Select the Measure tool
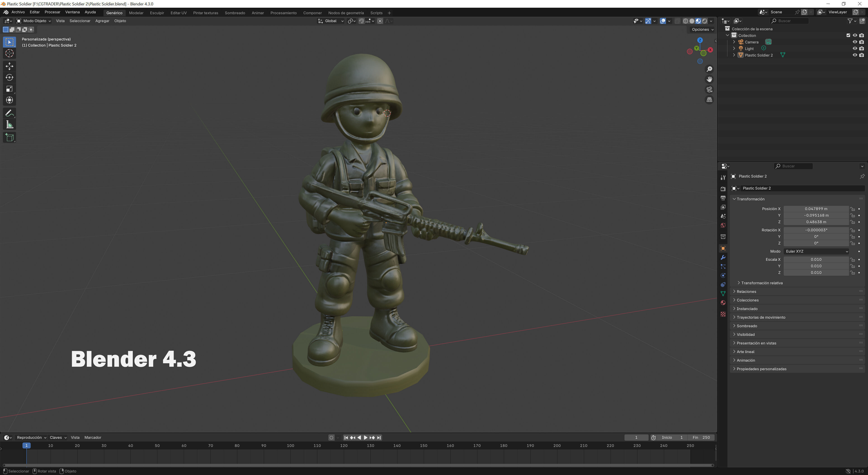This screenshot has height=475, width=868. click(x=9, y=125)
